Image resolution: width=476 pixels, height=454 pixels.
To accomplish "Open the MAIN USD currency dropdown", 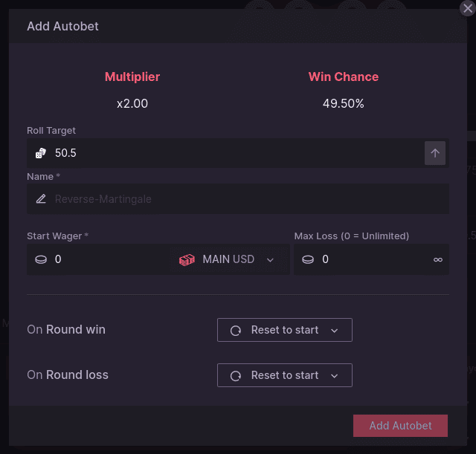I will point(229,259).
